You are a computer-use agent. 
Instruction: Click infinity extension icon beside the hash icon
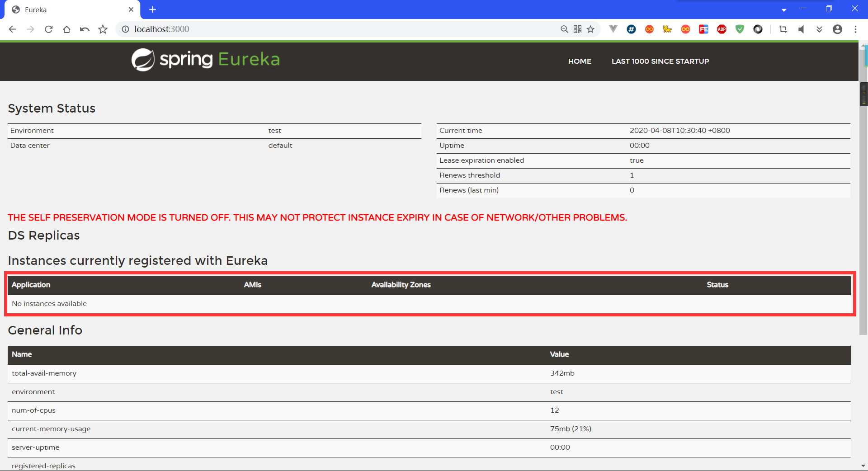coord(650,29)
